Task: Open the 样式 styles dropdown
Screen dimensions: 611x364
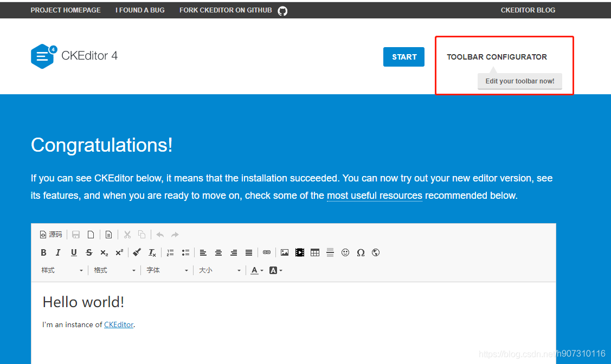Action: pos(62,270)
